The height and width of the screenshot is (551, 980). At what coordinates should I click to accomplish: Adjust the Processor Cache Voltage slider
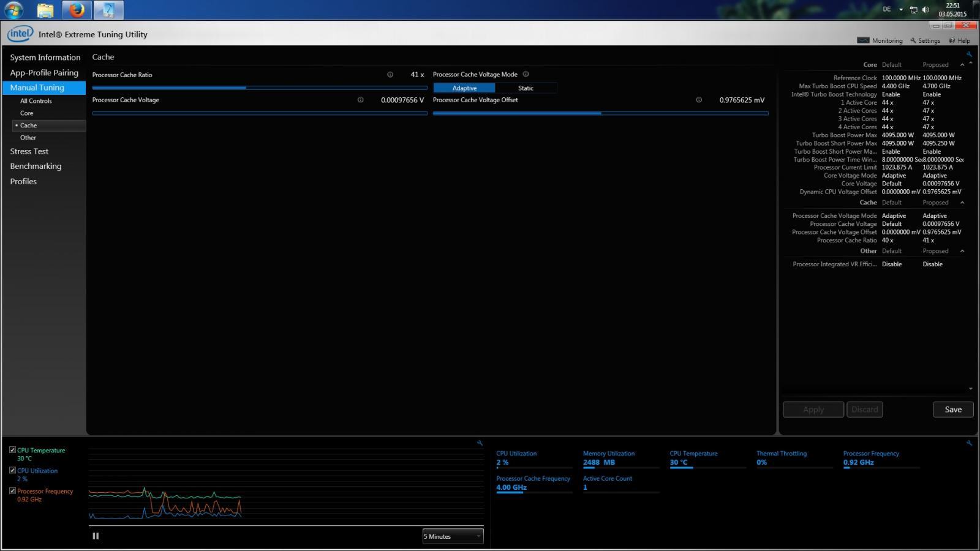click(x=260, y=113)
